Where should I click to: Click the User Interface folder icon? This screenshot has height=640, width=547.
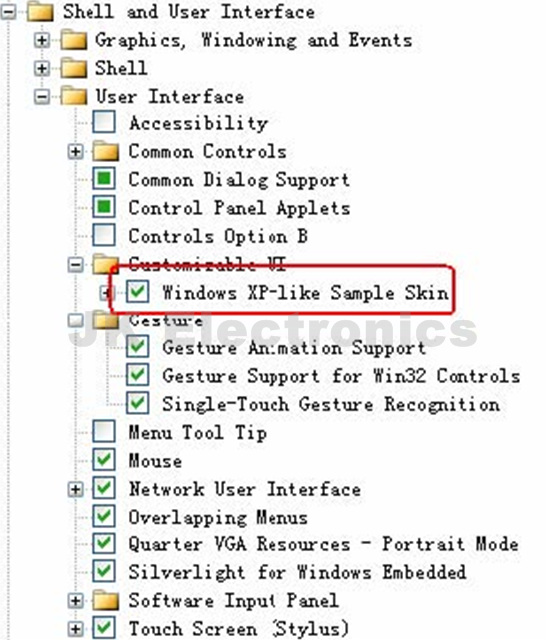73,97
